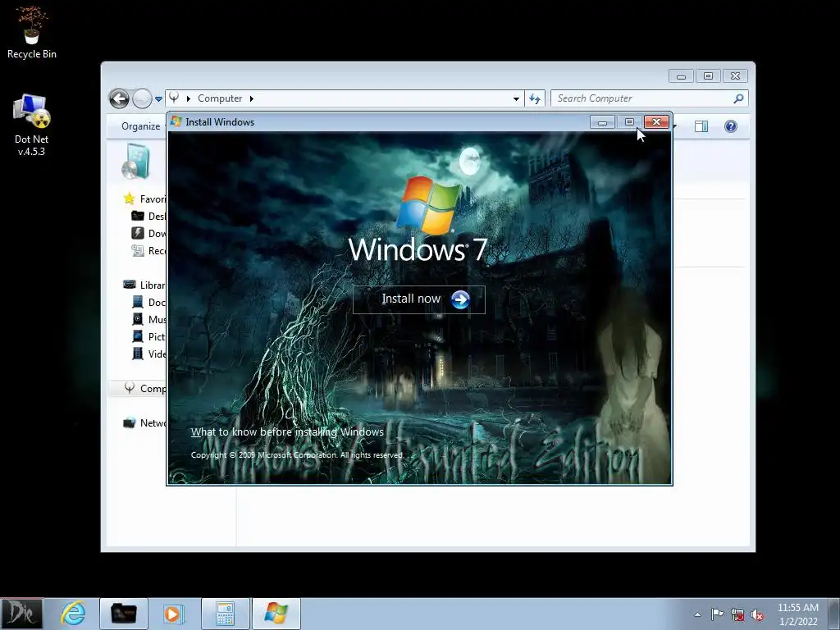This screenshot has height=630, width=840.
Task: Maximize the Computer explorer window
Action: [708, 76]
